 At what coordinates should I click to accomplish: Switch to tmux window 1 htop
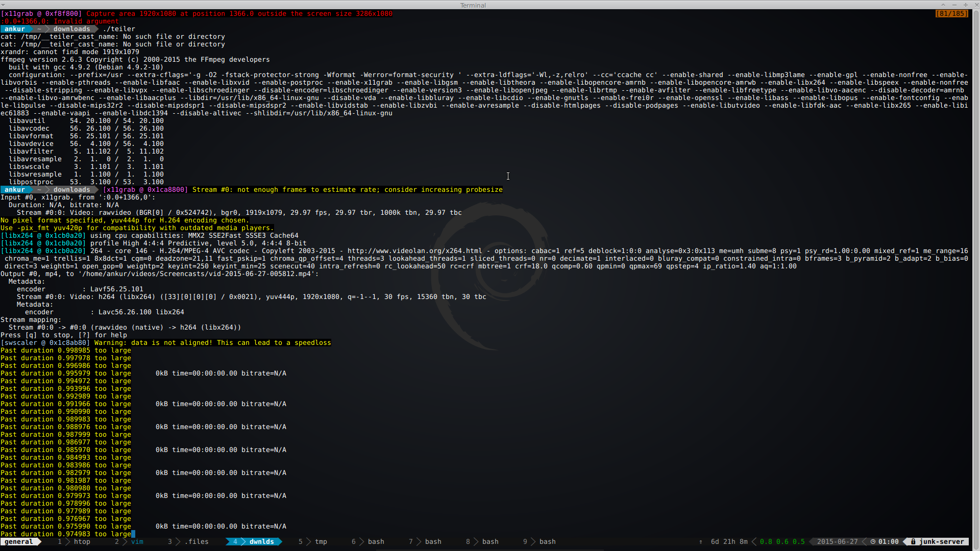(x=74, y=542)
